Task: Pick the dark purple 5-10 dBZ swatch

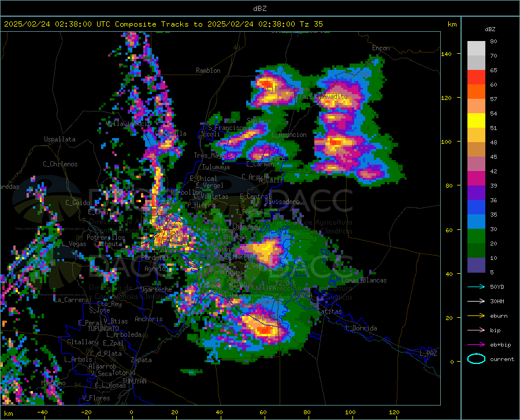Action: (x=476, y=265)
